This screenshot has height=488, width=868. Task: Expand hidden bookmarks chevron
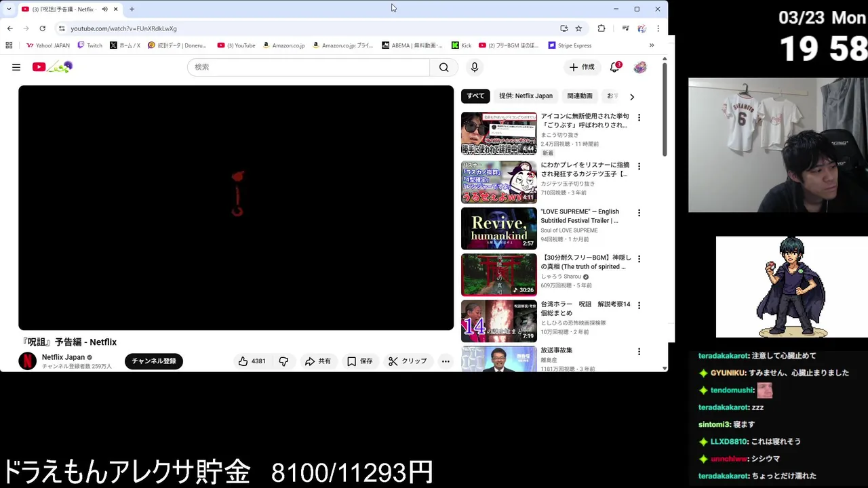pos(652,45)
